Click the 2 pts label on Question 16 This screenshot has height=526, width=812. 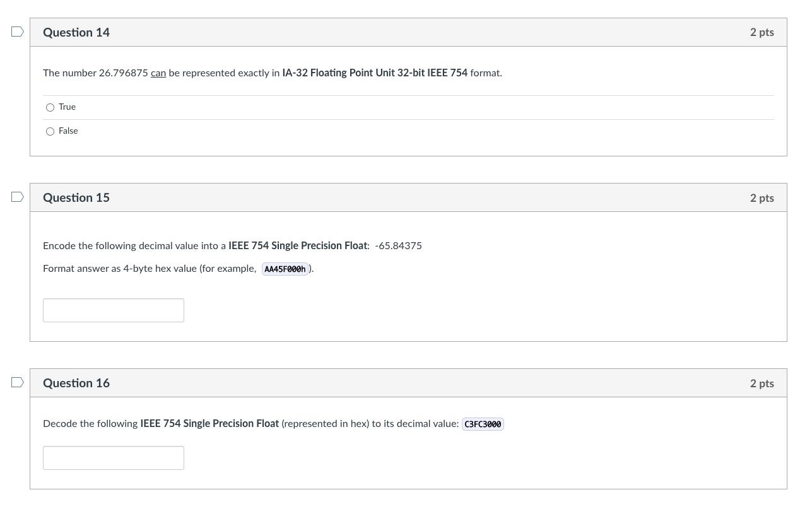click(x=762, y=383)
